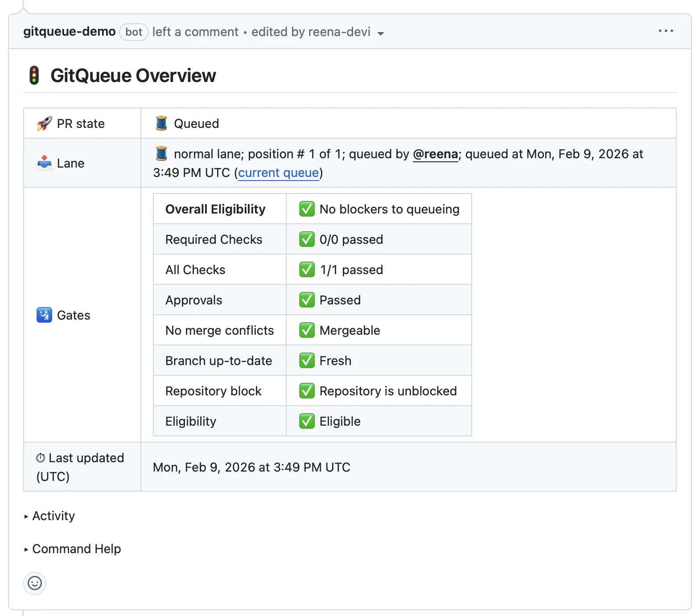The height and width of the screenshot is (616, 699).
Task: Open the @reena user mention
Action: click(436, 154)
